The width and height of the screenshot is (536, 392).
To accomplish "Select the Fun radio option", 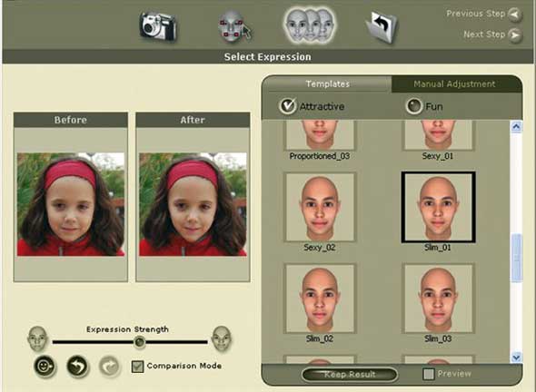I will [414, 106].
